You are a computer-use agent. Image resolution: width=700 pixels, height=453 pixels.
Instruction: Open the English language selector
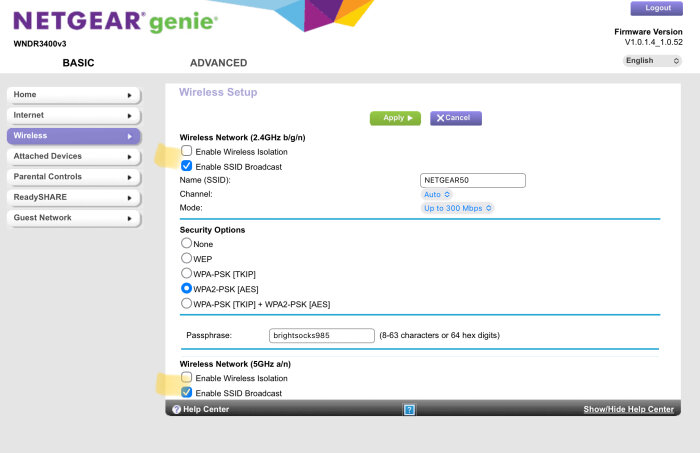652,60
